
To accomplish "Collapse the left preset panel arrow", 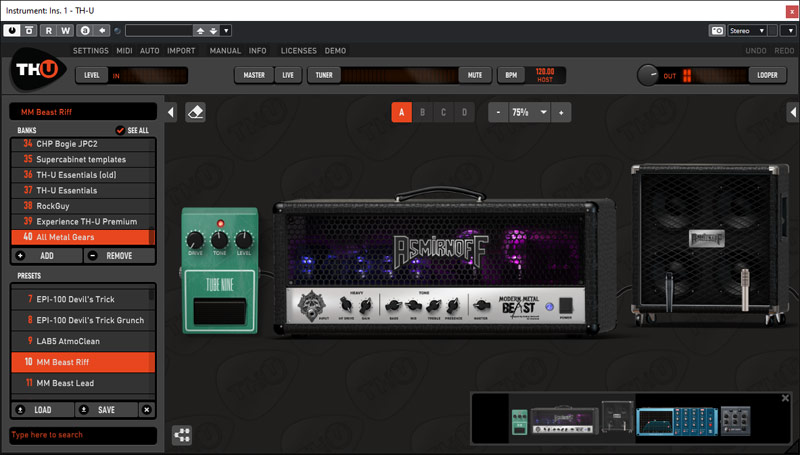I will 170,112.
